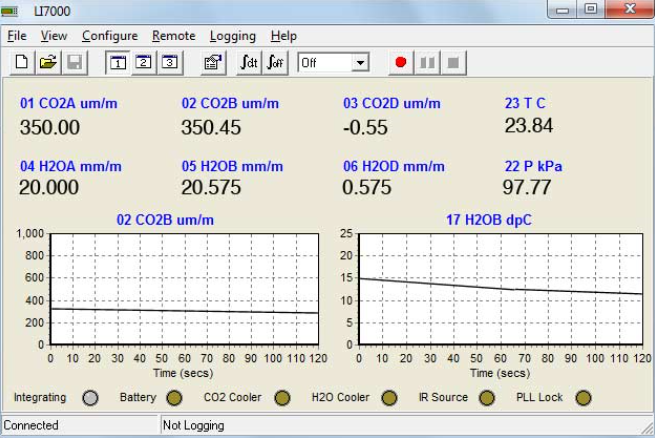This screenshot has width=655, height=438.
Task: Click the IR Source indicator light
Action: [487, 398]
